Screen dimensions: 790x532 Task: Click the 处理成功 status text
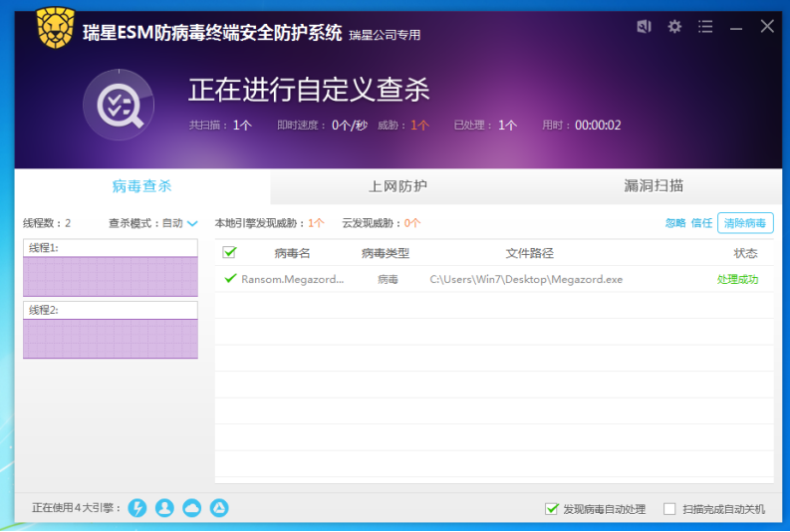(x=737, y=279)
